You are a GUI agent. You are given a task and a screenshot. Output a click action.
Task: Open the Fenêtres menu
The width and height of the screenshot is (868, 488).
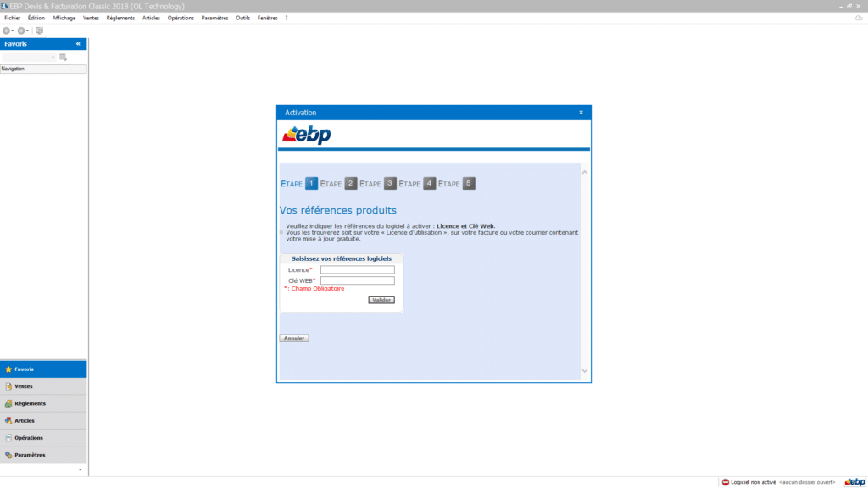[x=267, y=19]
